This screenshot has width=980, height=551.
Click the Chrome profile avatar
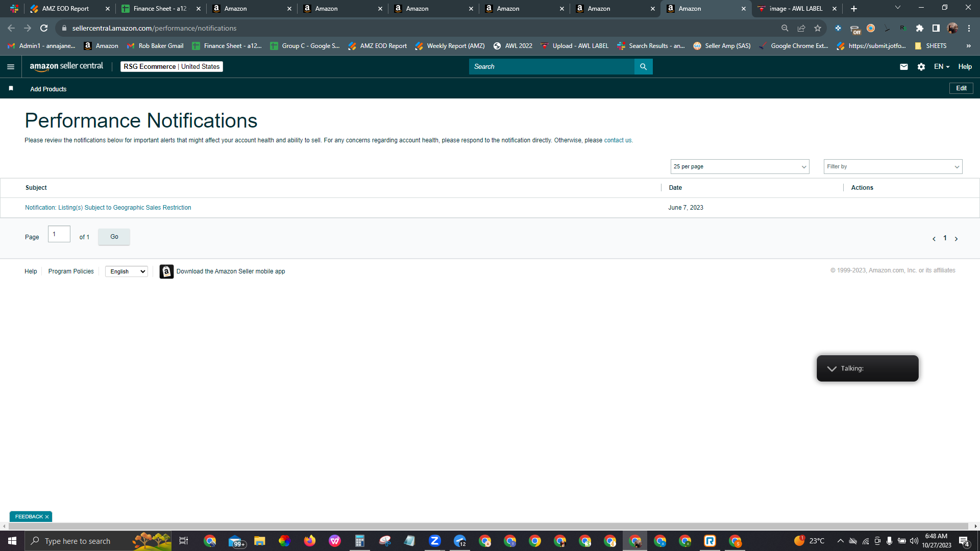[952, 28]
